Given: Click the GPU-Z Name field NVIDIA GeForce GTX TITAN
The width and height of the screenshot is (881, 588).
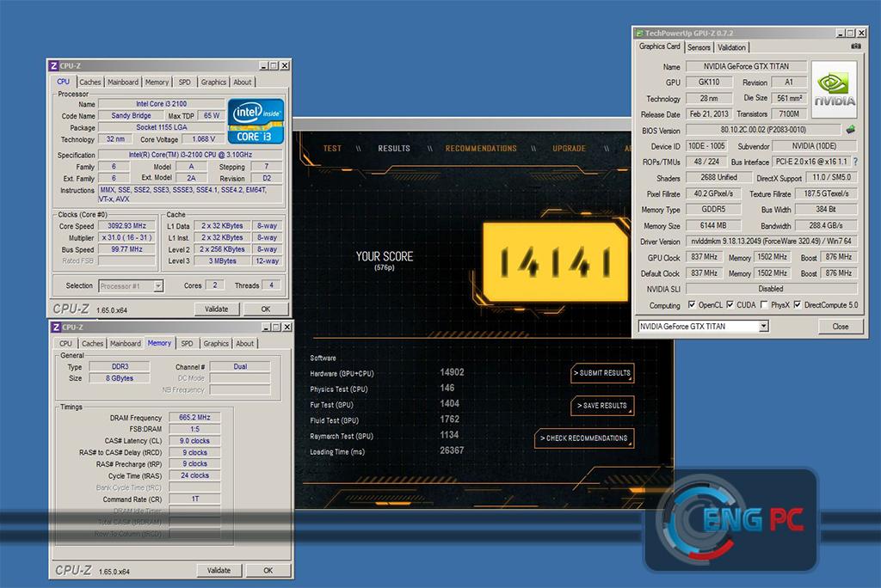Looking at the screenshot, I should 746,66.
